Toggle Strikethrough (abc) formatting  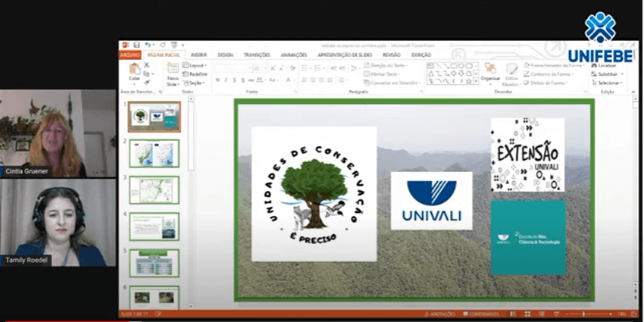coord(252,80)
